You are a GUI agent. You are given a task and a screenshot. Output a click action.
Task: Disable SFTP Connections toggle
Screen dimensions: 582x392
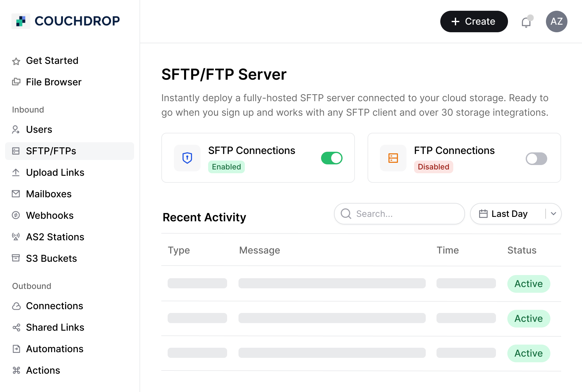point(331,158)
